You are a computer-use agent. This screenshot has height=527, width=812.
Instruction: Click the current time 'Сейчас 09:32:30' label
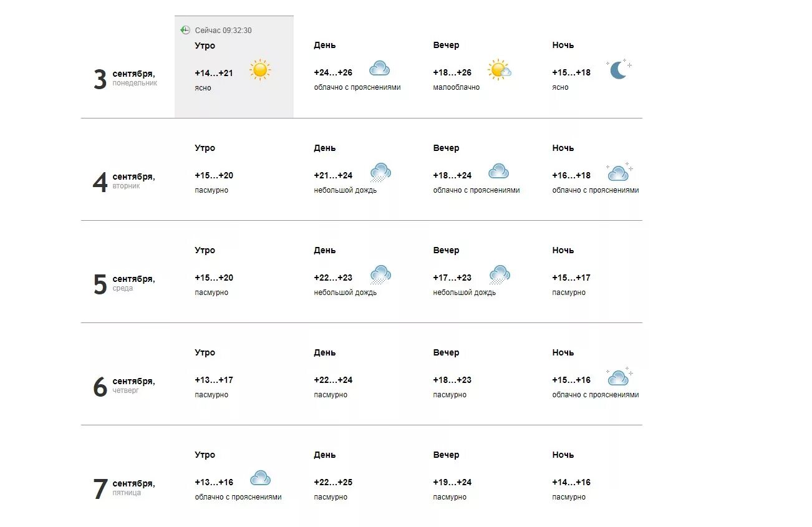[x=223, y=30]
